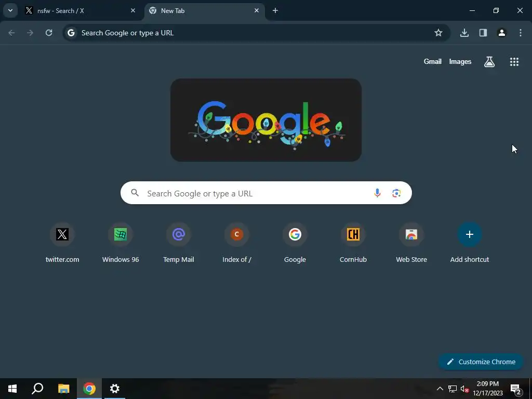Open the Web Store shortcut
532x399 pixels.
(411, 243)
